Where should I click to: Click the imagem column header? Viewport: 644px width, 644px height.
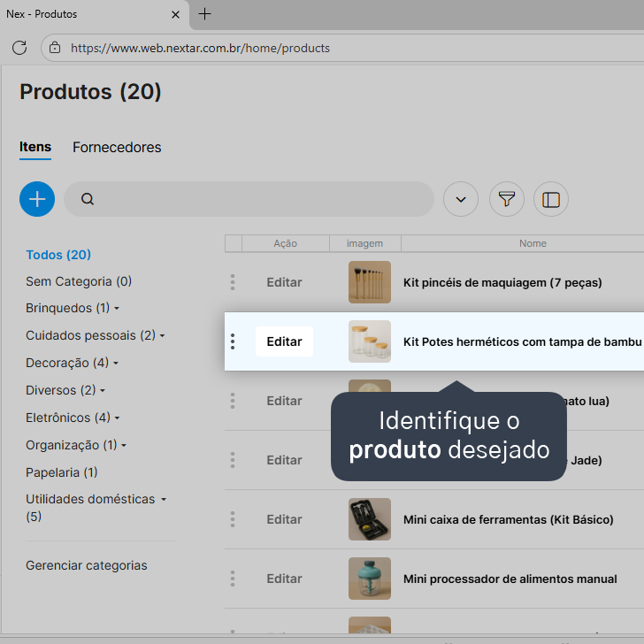click(x=364, y=243)
